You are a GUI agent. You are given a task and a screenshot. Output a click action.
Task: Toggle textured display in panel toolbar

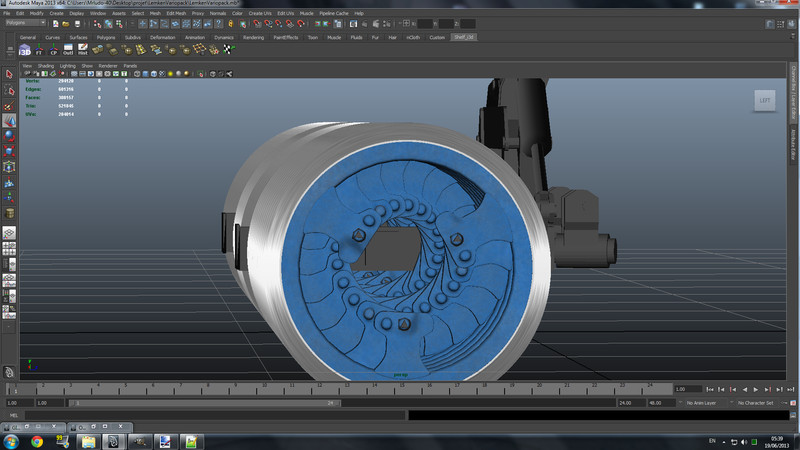coord(162,74)
